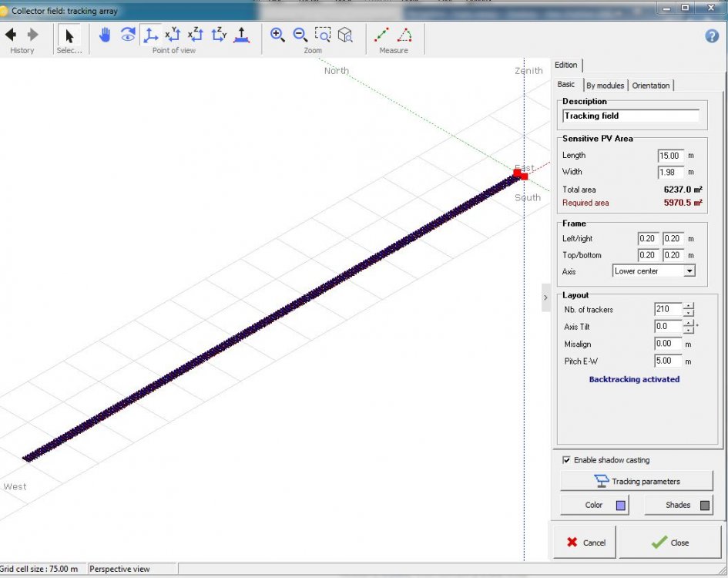This screenshot has width=728, height=578.
Task: Click the zoom out magnifier
Action: point(300,35)
